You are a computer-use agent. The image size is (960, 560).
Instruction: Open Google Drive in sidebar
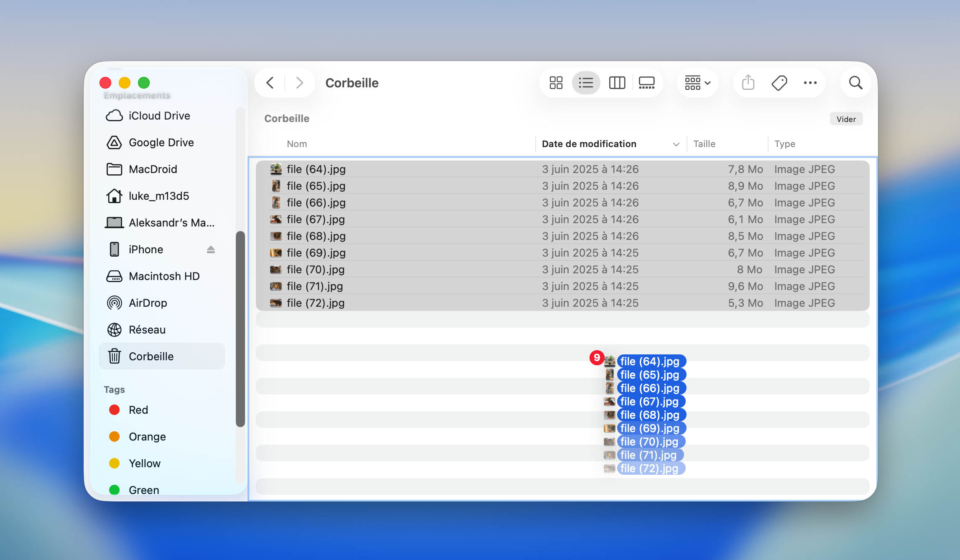pyautogui.click(x=161, y=143)
